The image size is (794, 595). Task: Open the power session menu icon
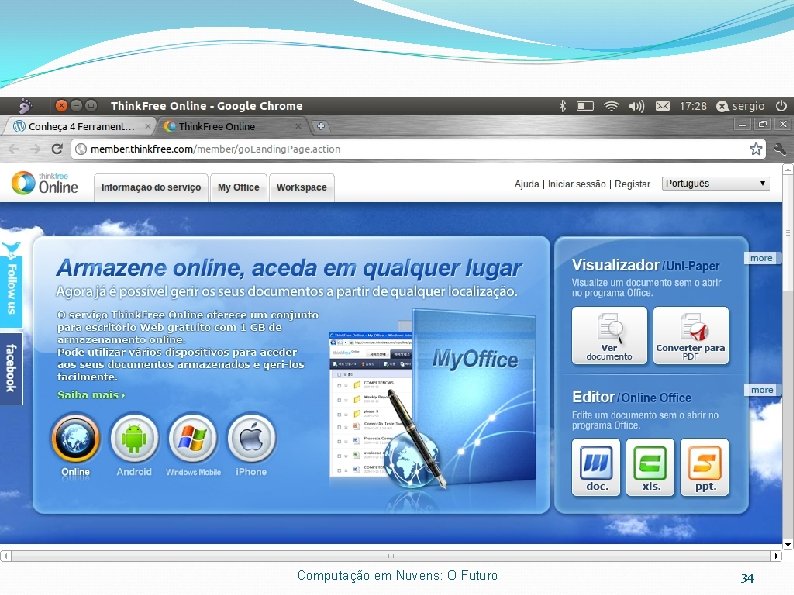tap(781, 106)
